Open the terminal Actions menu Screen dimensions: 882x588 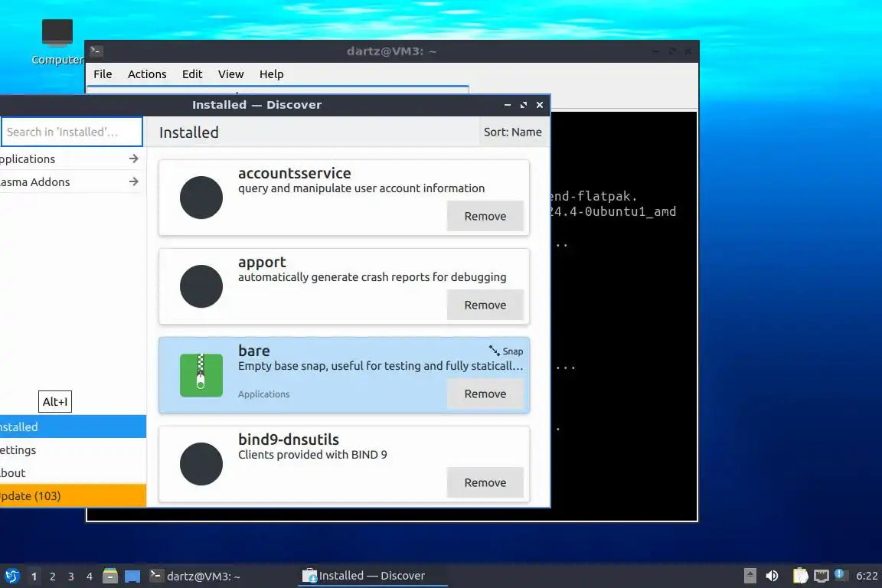point(147,74)
